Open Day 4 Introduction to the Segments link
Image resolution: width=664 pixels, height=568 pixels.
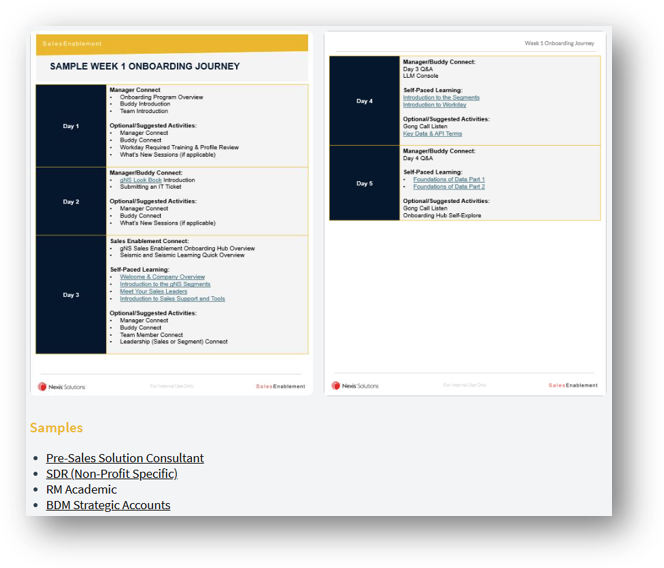click(441, 97)
